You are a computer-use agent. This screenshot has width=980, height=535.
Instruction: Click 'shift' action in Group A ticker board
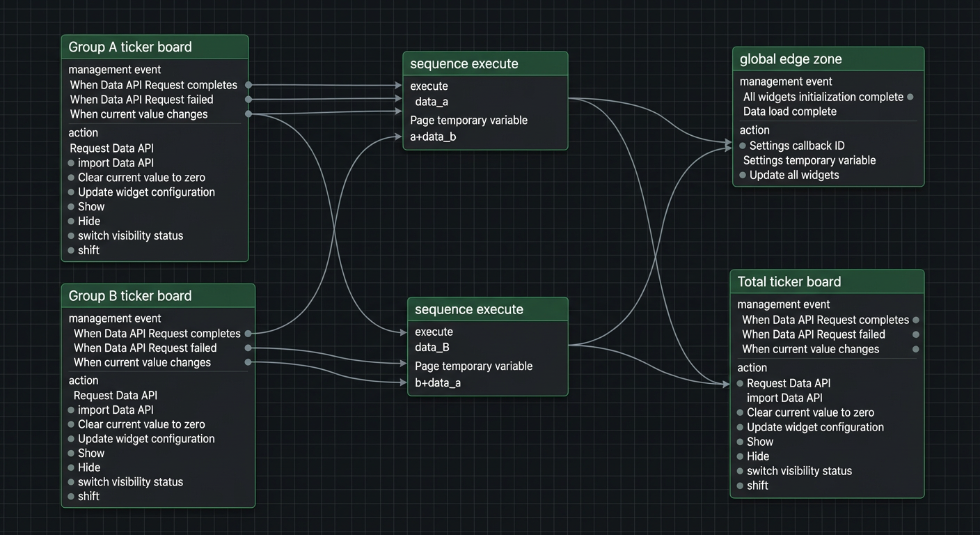[88, 250]
